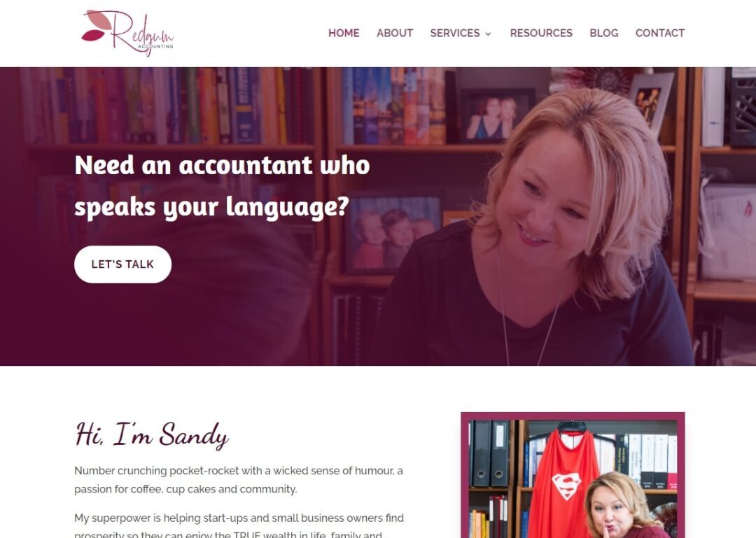Screen dimensions: 756x538
Task: Click the Redgum Accounting logo
Action: 128,33
